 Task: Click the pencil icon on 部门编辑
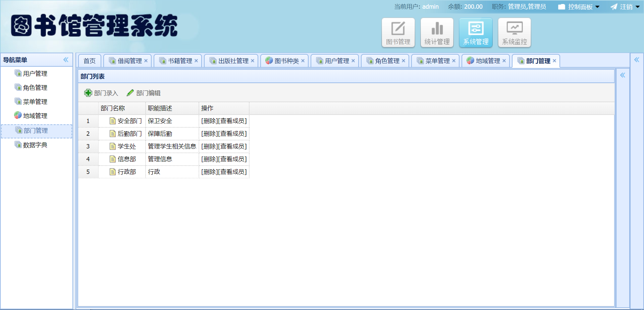[130, 93]
